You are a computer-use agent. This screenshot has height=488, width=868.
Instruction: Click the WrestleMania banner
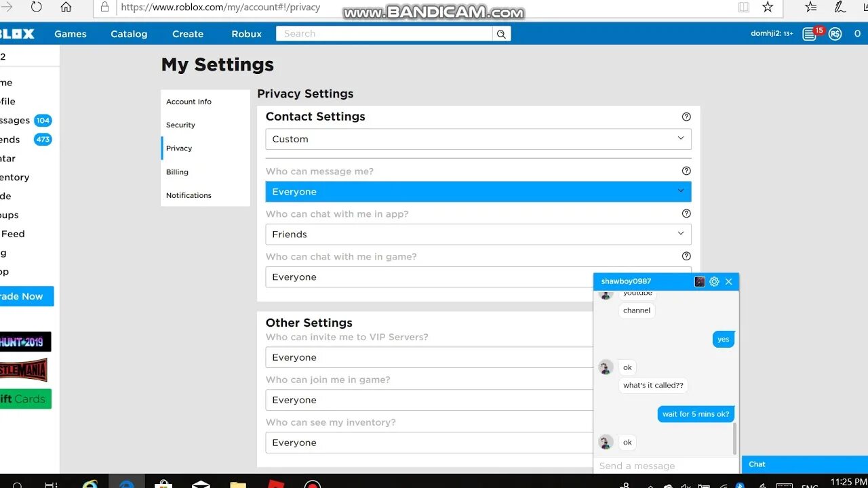click(24, 370)
